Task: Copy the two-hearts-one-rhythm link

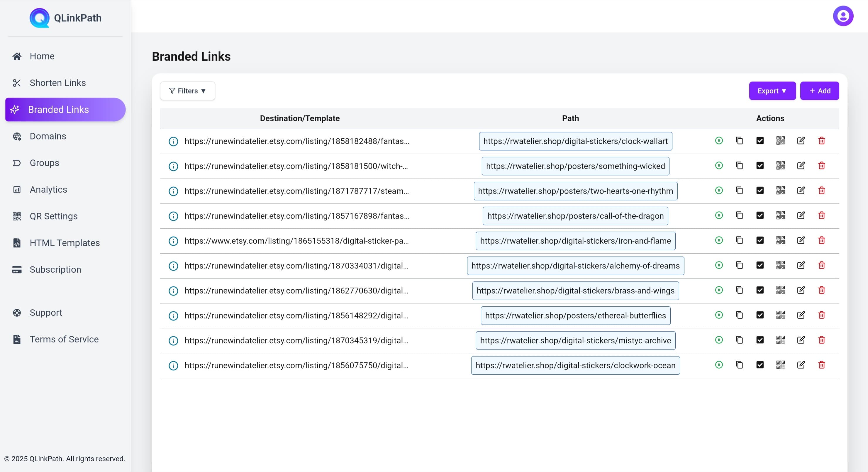Action: click(739, 190)
